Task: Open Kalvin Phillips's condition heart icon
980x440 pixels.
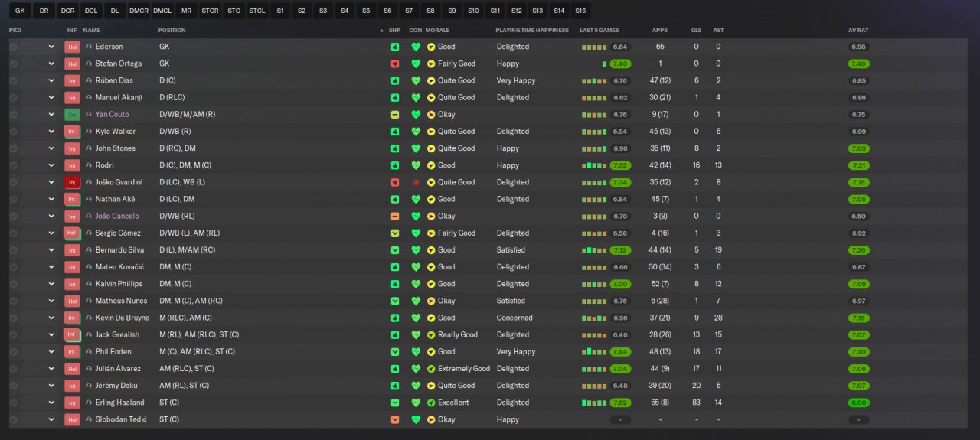Action: [x=416, y=284]
